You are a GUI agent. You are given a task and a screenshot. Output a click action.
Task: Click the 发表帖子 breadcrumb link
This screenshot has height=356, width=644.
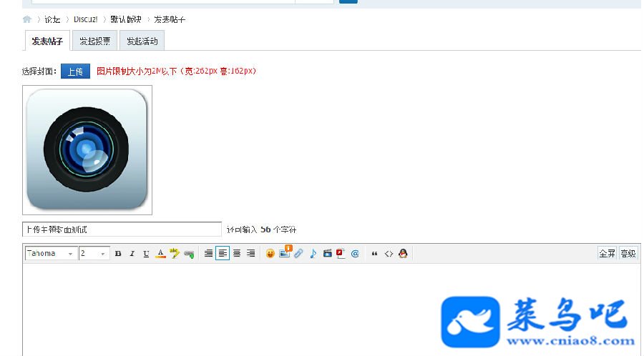coord(170,19)
